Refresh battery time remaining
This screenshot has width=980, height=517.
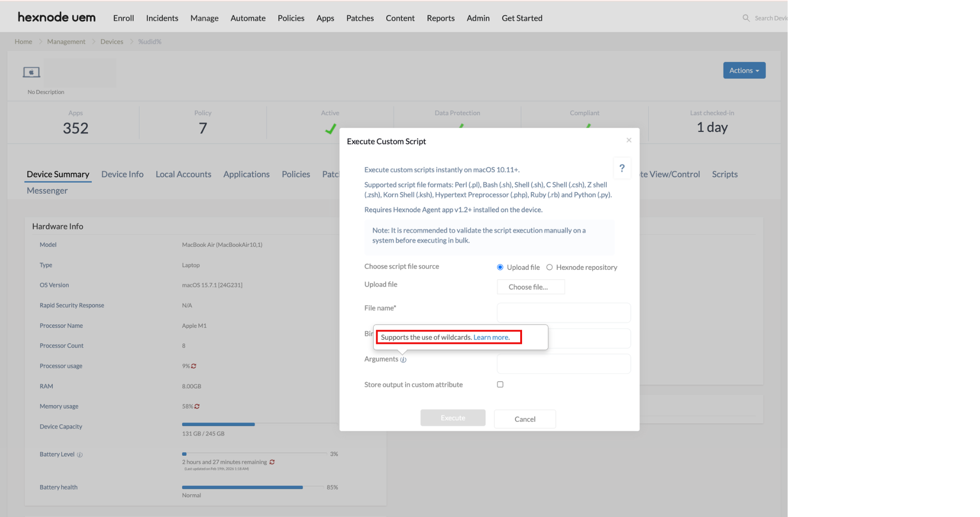tap(272, 462)
